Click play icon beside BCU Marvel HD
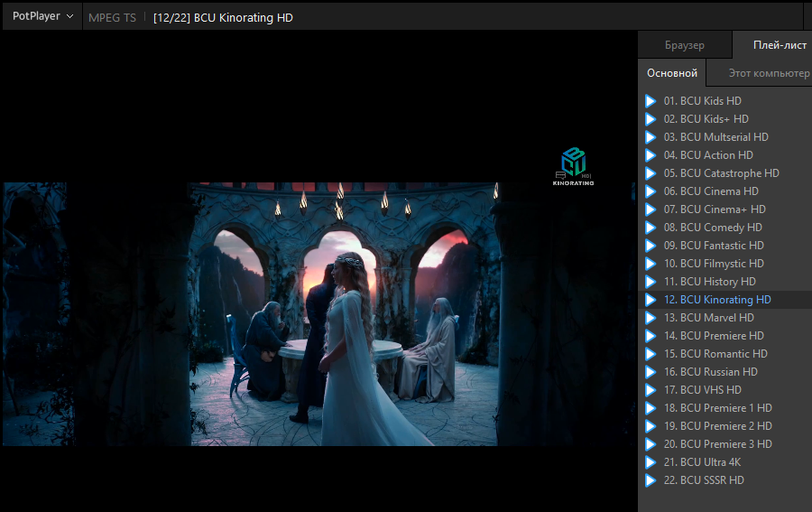812x512 pixels. [x=651, y=318]
